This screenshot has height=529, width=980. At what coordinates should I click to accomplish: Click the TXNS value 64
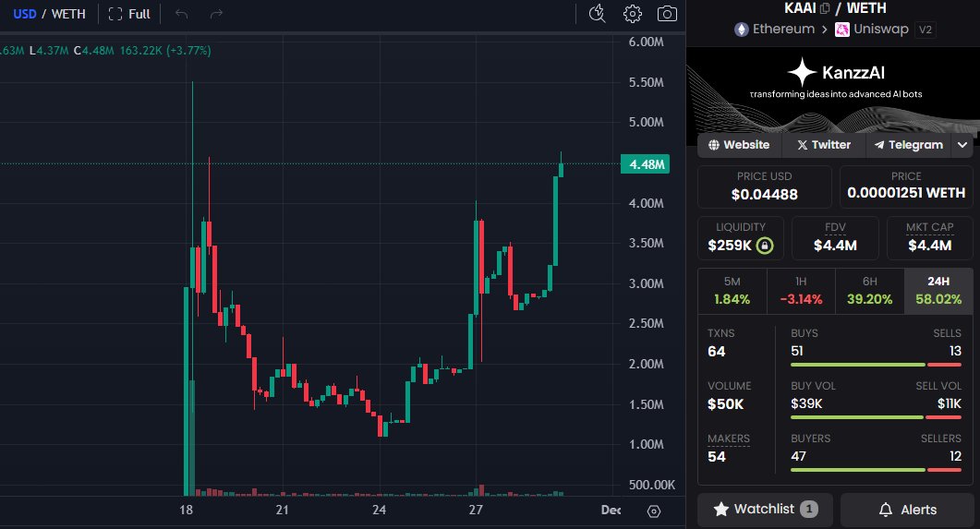coord(716,352)
